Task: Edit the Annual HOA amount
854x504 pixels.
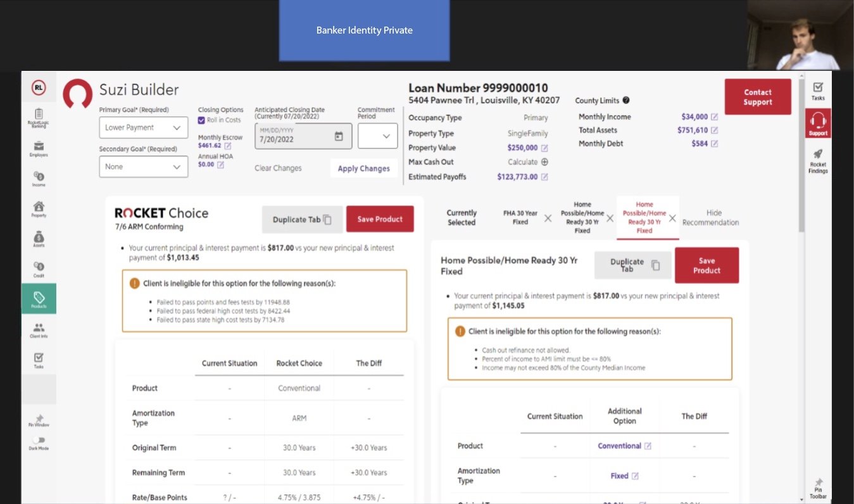Action: coord(220,165)
